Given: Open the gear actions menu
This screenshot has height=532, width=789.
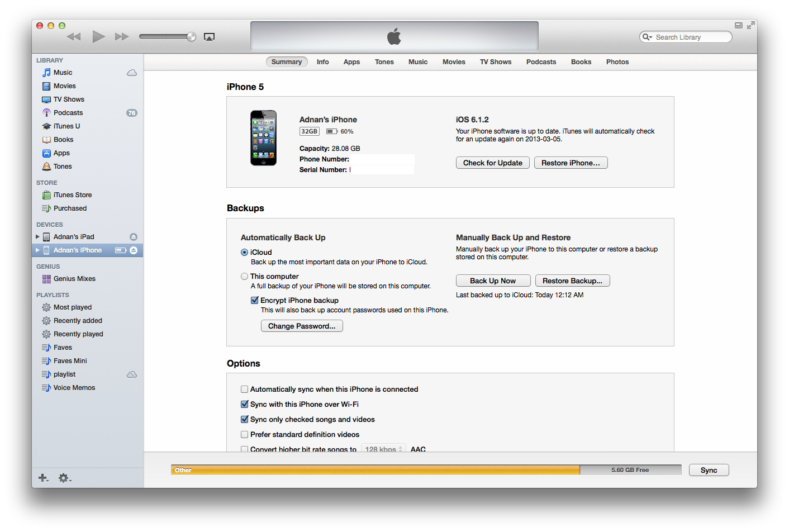Looking at the screenshot, I should 65,478.
